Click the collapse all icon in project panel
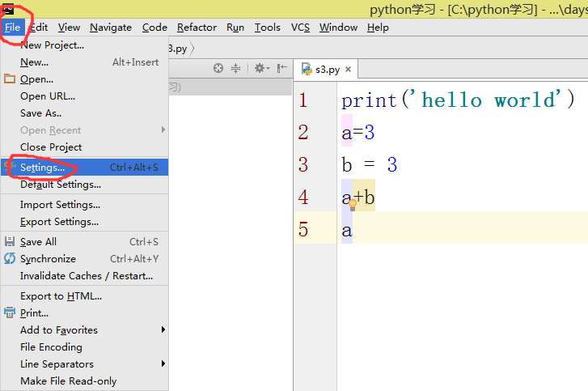This screenshot has height=391, width=588. [235, 68]
